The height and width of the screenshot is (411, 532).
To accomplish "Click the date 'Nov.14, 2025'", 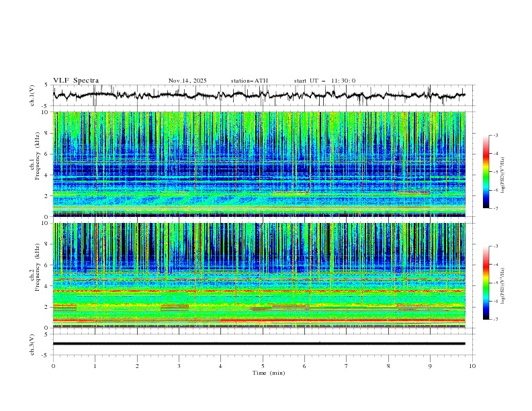I will (187, 81).
